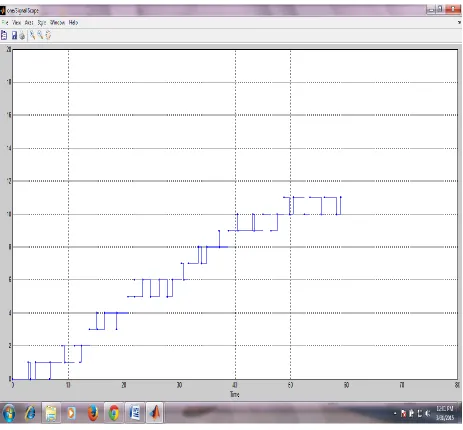
Task: Click the scope window title icon
Action: click(3, 10)
